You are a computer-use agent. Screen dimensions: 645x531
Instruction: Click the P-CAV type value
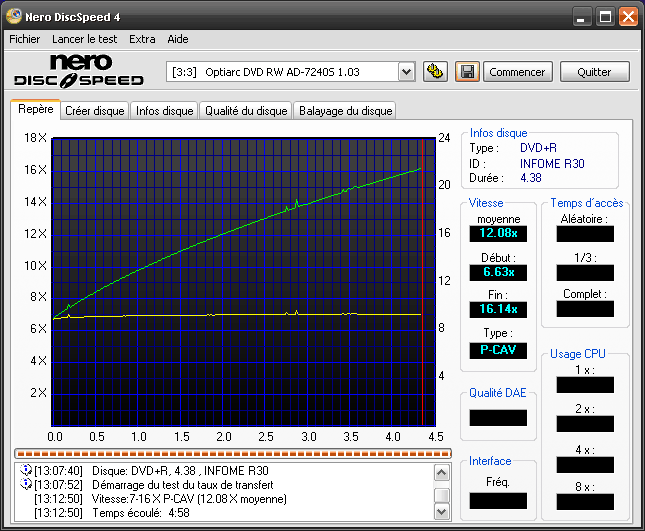tap(498, 350)
